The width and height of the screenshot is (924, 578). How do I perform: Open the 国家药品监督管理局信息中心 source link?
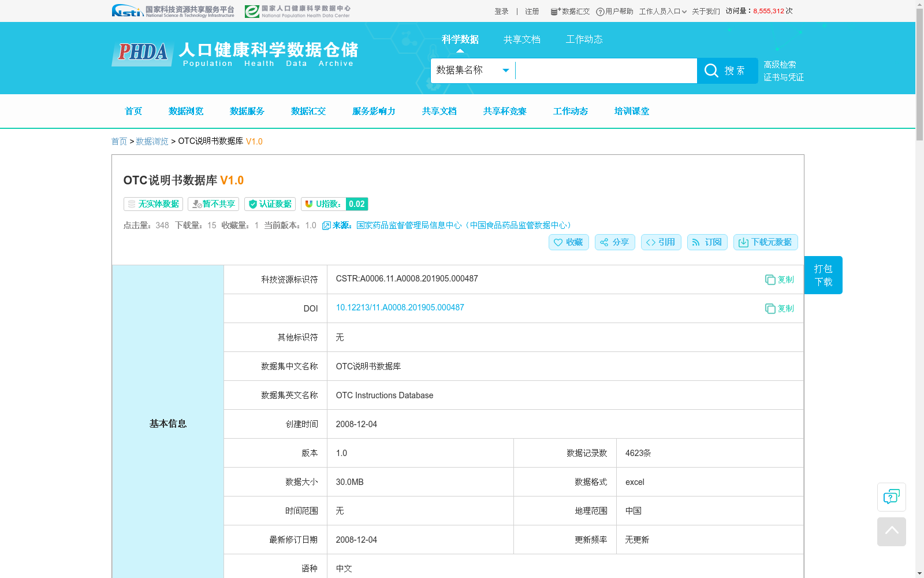pos(465,225)
